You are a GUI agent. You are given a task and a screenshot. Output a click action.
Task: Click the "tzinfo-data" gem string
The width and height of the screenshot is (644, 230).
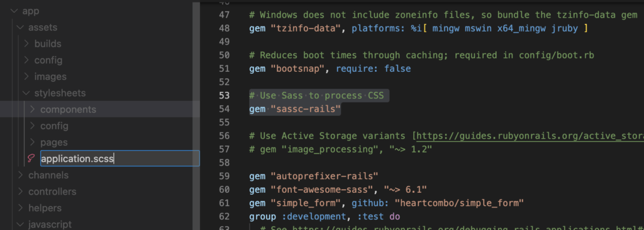tap(306, 28)
